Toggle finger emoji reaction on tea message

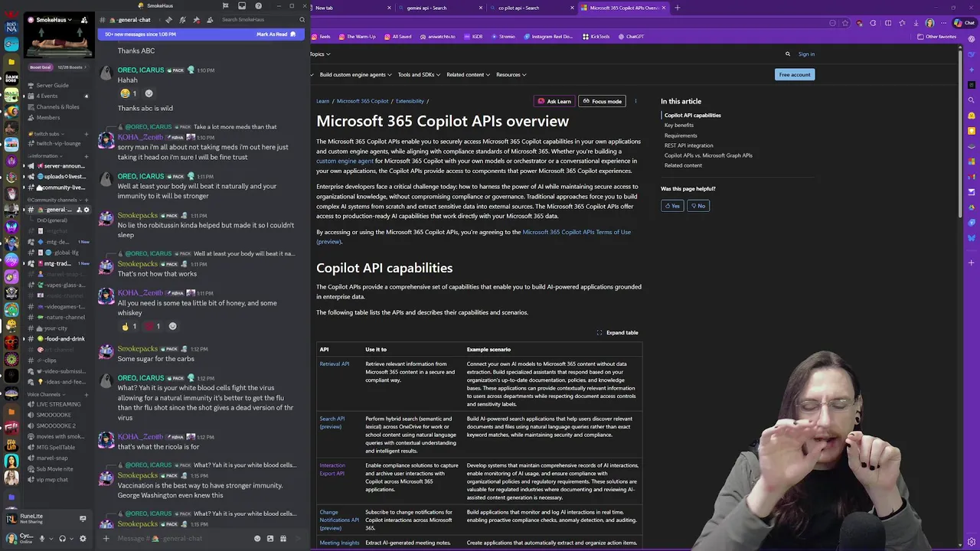(129, 327)
